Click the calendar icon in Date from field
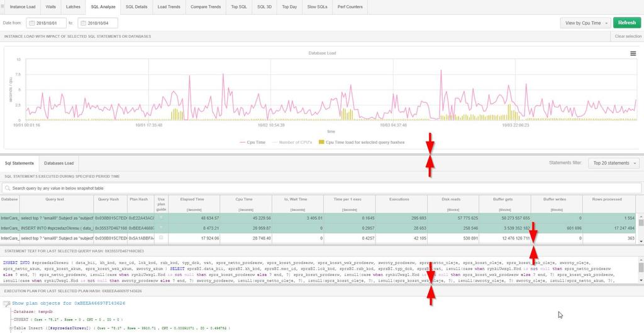The image size is (644, 333). coord(31,23)
